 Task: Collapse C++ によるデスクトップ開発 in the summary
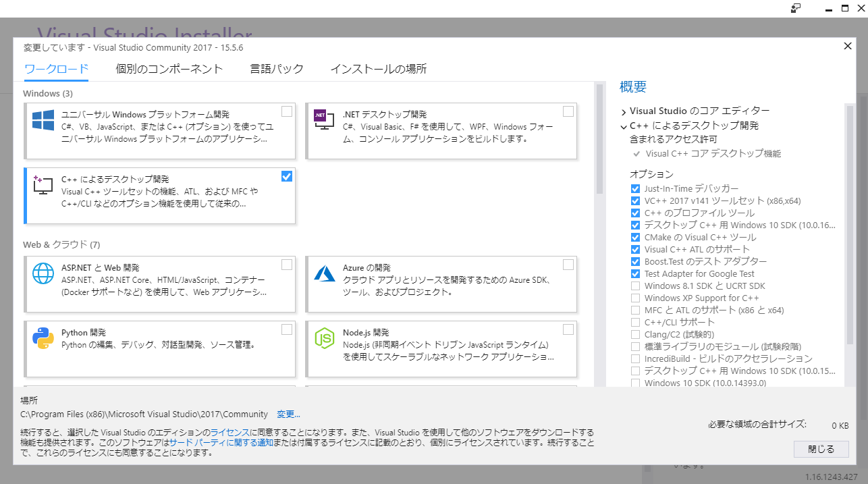pos(623,126)
